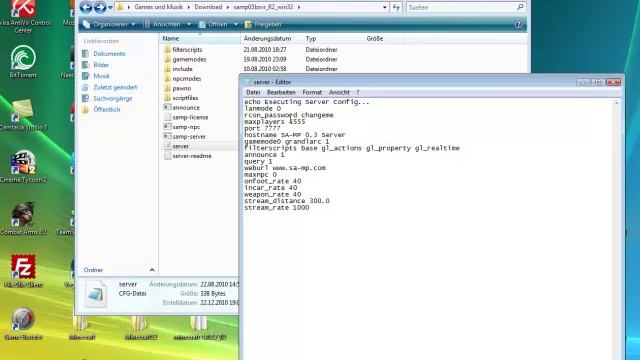Click the stream_rate 1000 line
This screenshot has width=640, height=360.
click(277, 207)
